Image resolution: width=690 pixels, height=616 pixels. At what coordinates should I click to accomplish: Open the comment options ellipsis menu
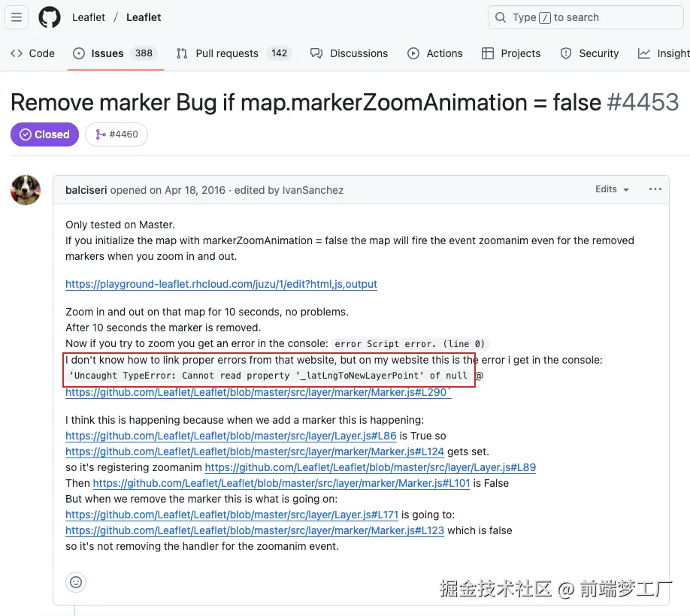(x=655, y=189)
